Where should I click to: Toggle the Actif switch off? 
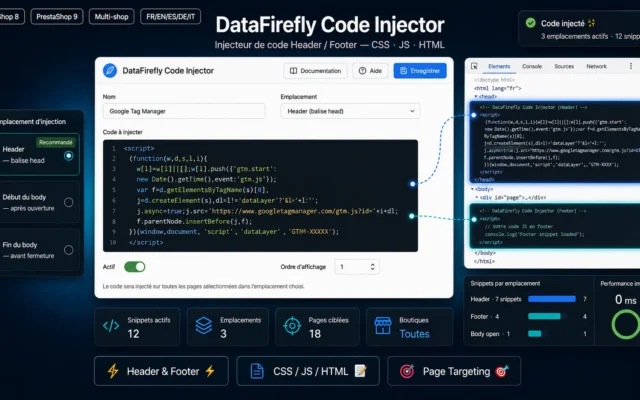135,267
